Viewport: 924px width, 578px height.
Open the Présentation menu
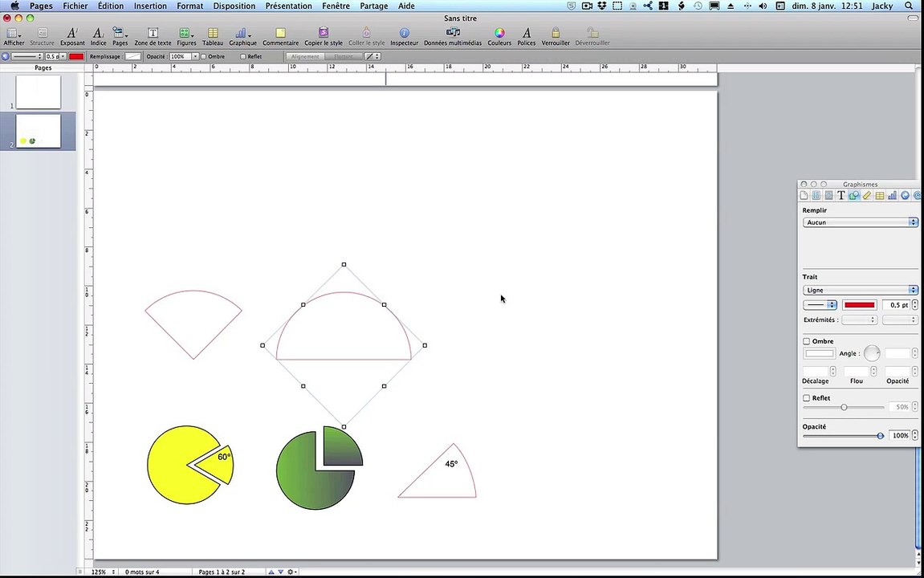point(289,6)
